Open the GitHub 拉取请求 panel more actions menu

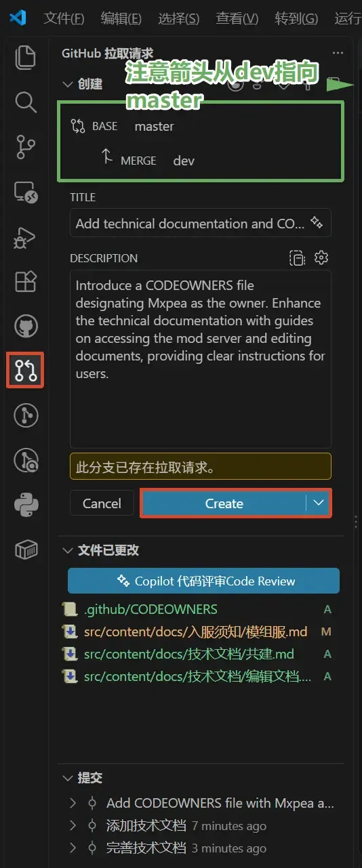(x=338, y=53)
